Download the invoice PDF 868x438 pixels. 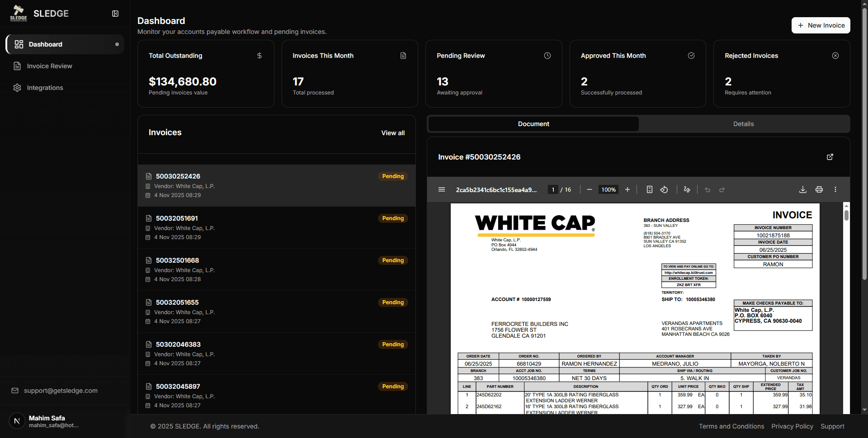[x=803, y=189]
